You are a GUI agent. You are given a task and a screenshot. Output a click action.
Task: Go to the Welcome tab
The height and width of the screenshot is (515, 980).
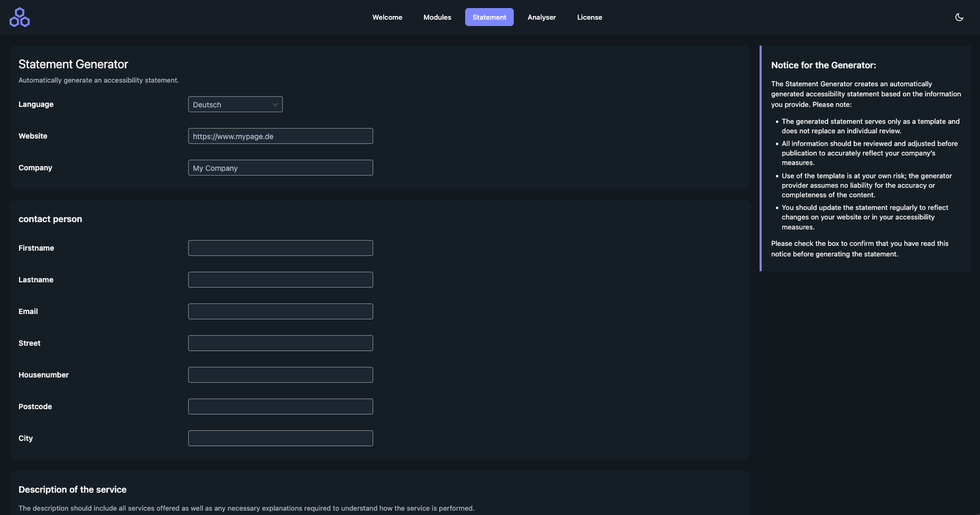[387, 17]
